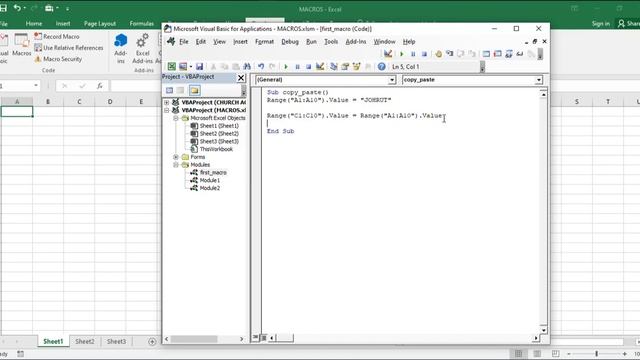Viewport: 640px width, 360px height.
Task: Undo last edit in VBA editor
Action: (261, 67)
